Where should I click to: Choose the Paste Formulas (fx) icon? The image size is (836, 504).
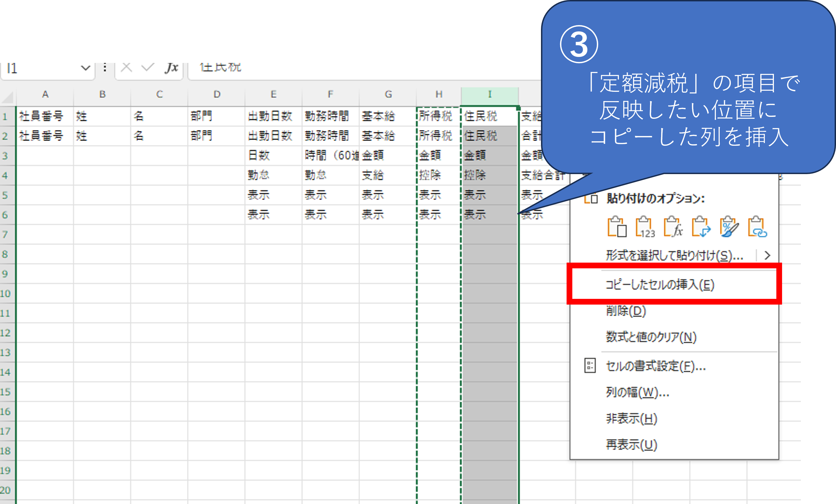coord(673,226)
